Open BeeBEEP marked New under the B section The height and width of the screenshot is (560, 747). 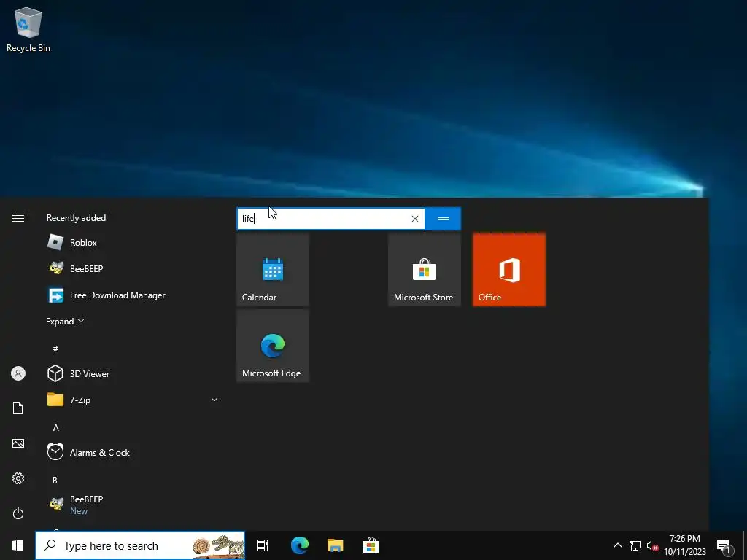132,505
